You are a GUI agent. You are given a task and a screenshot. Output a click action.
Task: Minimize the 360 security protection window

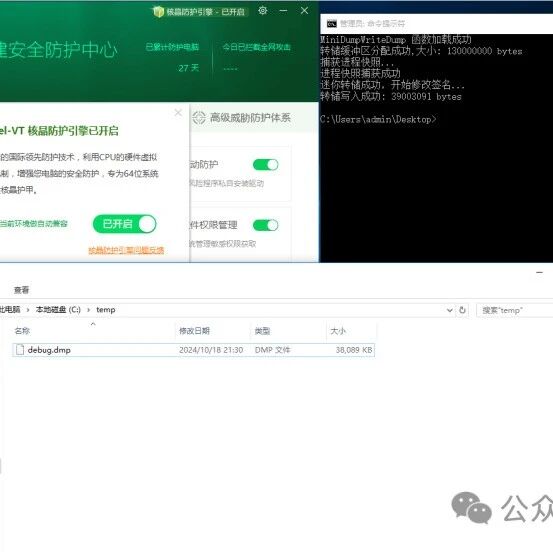[x=283, y=11]
